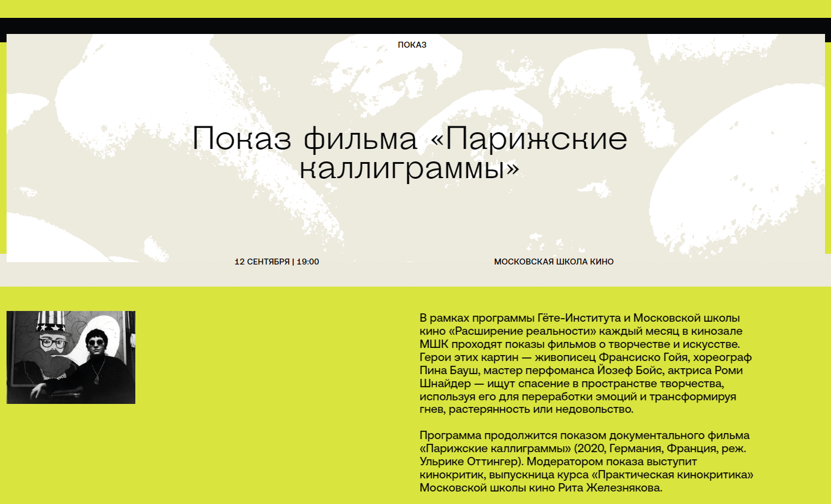831x504 pixels.
Task: Click the paragraph starting 'Программа продолжится показом'
Action: click(587, 462)
